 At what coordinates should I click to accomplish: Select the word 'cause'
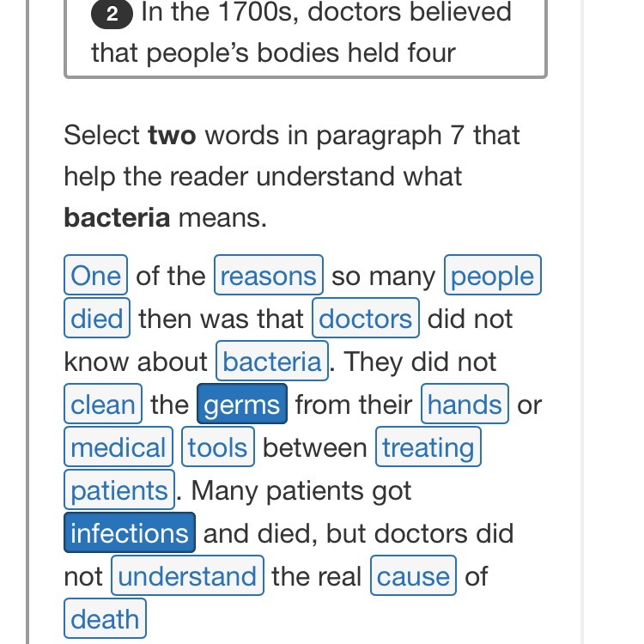(x=413, y=575)
